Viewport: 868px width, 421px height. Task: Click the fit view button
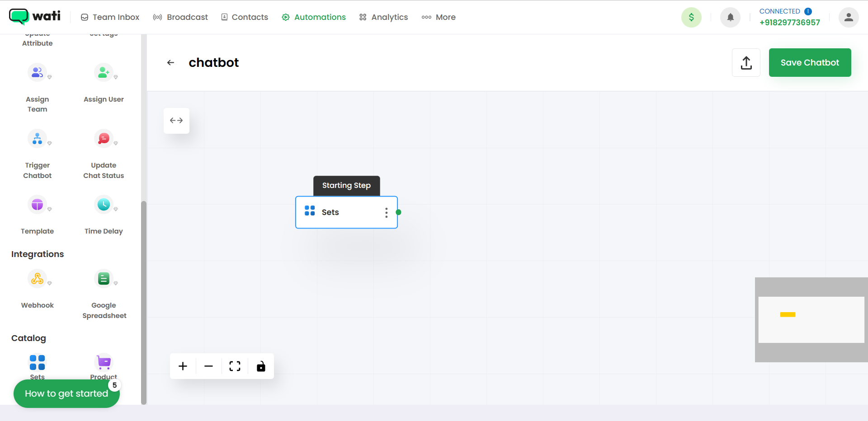[x=235, y=366]
